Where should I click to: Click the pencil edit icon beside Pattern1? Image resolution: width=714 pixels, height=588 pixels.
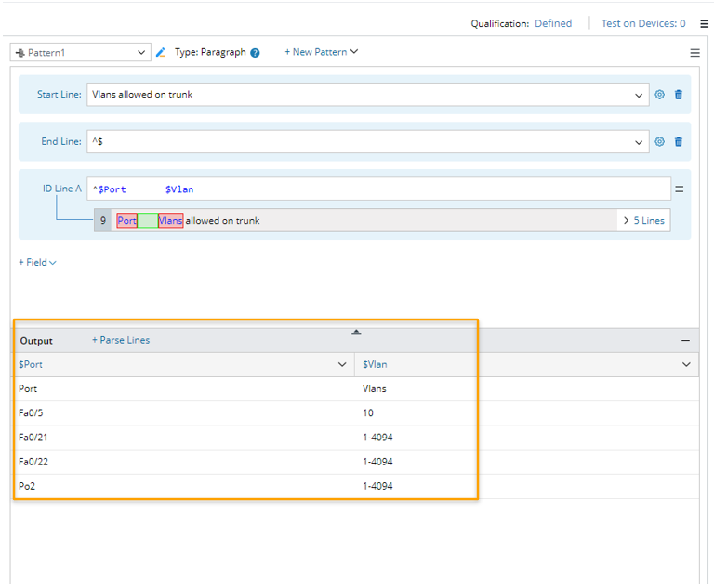coord(161,53)
